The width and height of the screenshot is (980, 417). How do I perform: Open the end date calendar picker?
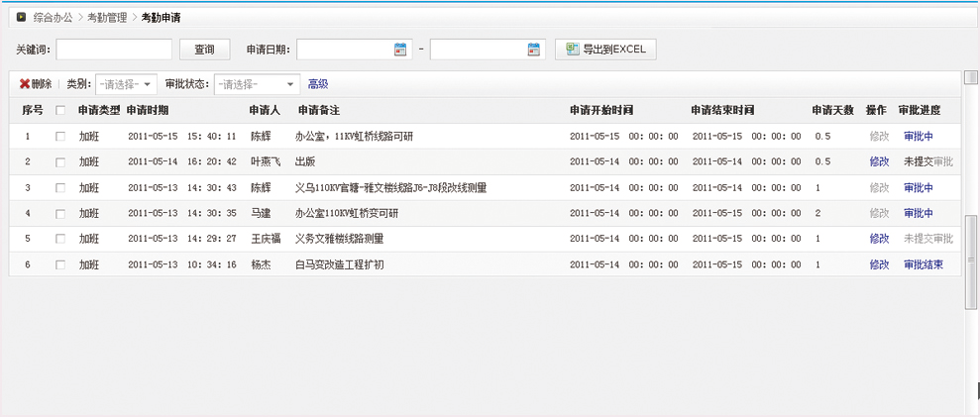coord(534,50)
